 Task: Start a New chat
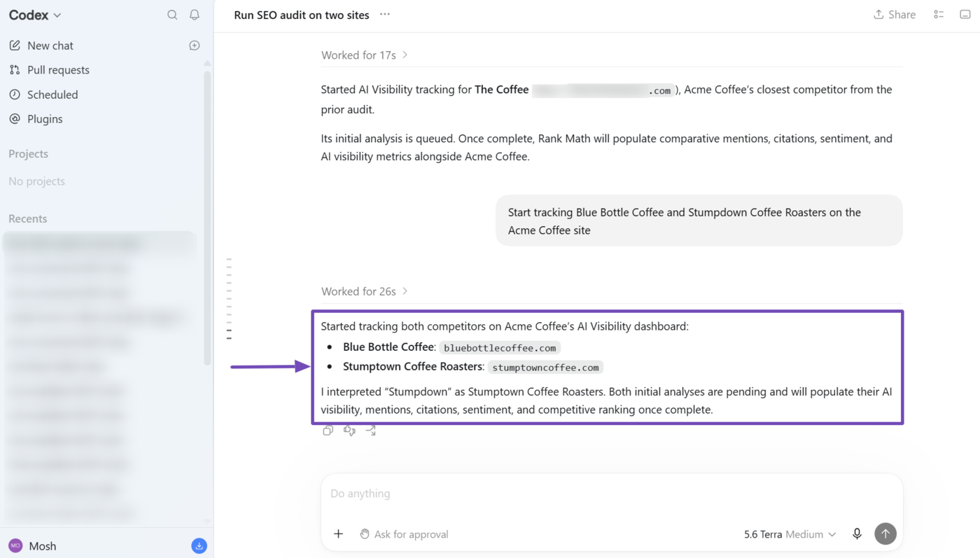(x=50, y=46)
